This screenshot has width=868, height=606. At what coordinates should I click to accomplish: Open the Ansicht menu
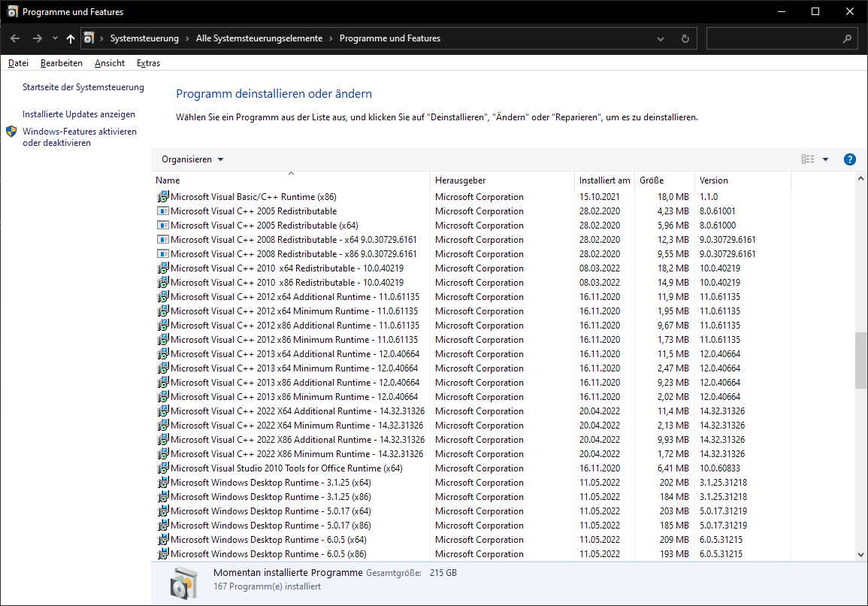click(x=110, y=63)
